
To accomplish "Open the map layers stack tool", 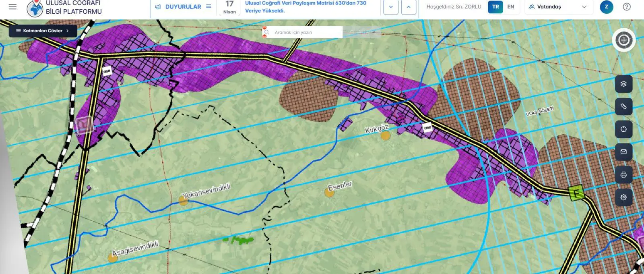I will tap(623, 84).
